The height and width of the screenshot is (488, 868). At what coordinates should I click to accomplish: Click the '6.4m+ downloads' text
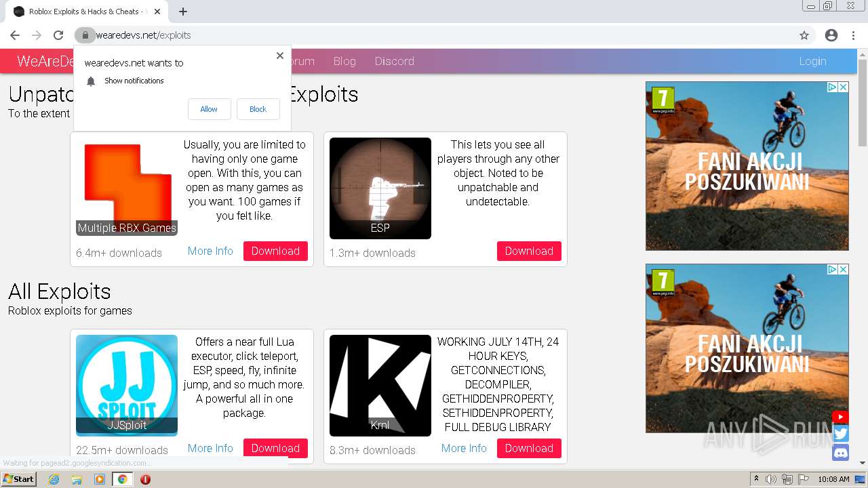[119, 253]
